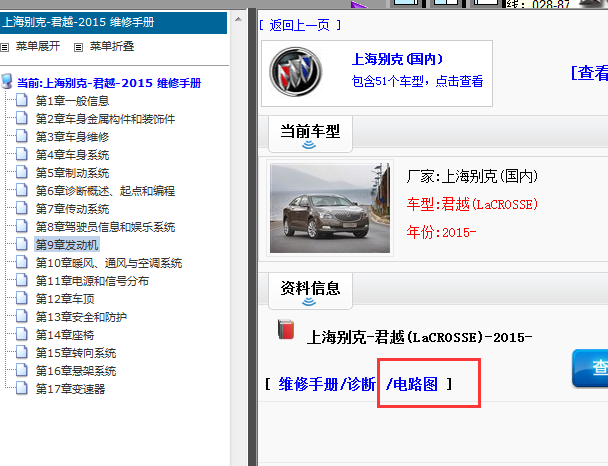Click the text 厂家:上海别克(国内)
The width and height of the screenshot is (608, 466).
pos(472,176)
